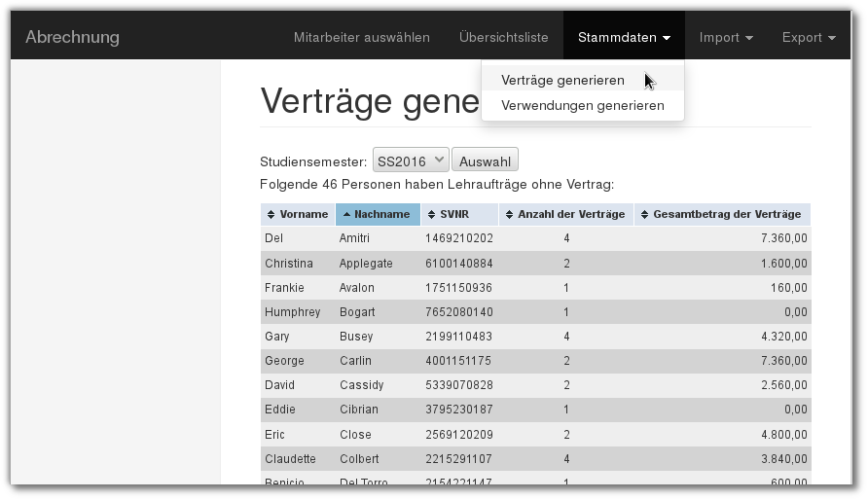The height and width of the screenshot is (500, 868).
Task: Select Verträge generieren menu entry
Action: pos(562,80)
